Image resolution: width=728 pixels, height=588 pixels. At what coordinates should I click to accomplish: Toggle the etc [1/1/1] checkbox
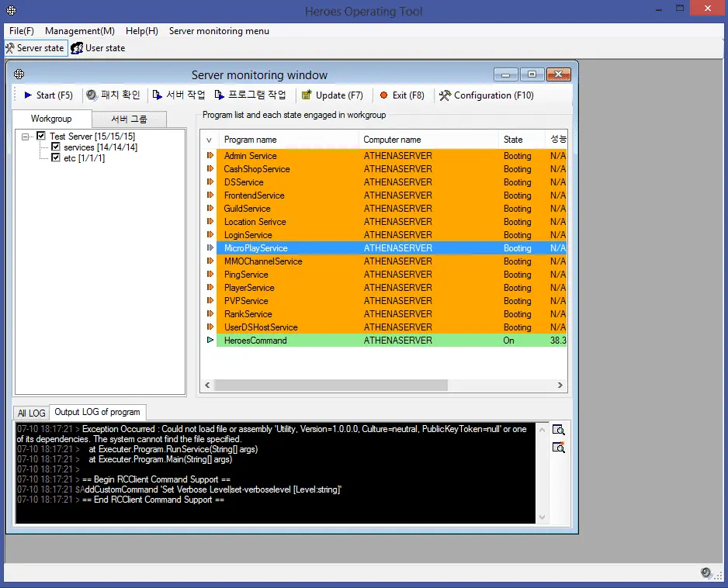[56, 157]
